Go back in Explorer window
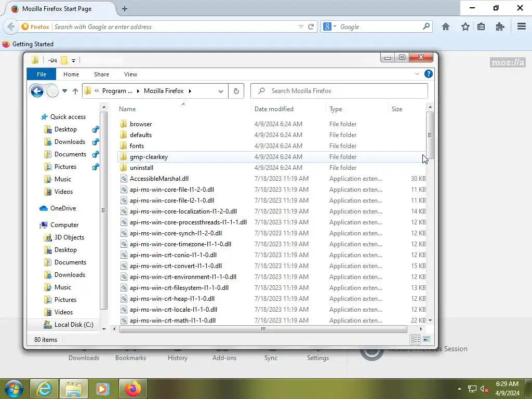The image size is (532, 399). (37, 91)
